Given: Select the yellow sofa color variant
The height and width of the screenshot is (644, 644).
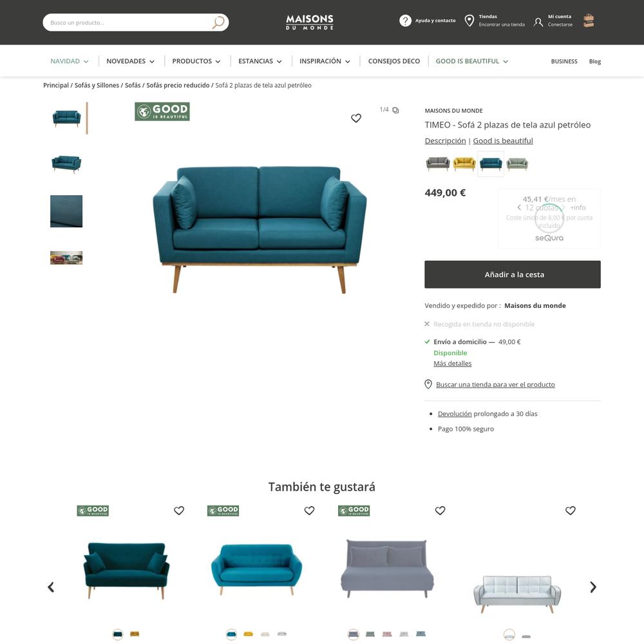Looking at the screenshot, I should pos(464,164).
